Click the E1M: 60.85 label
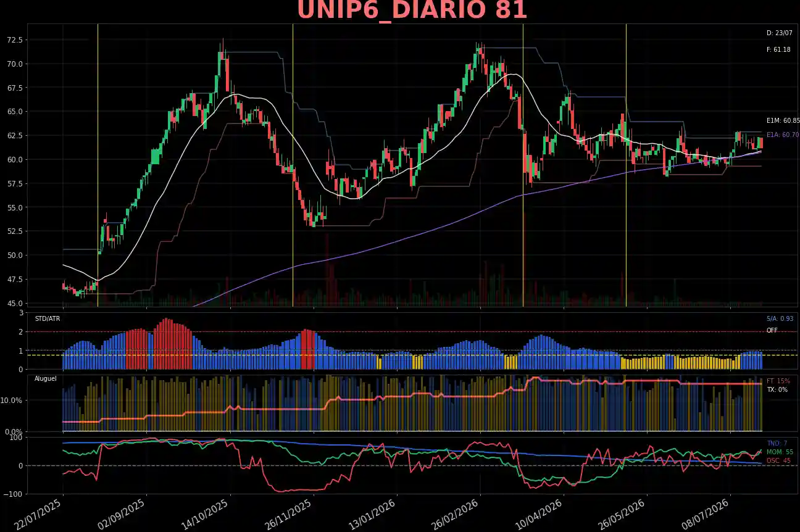800x532 pixels. coord(783,121)
